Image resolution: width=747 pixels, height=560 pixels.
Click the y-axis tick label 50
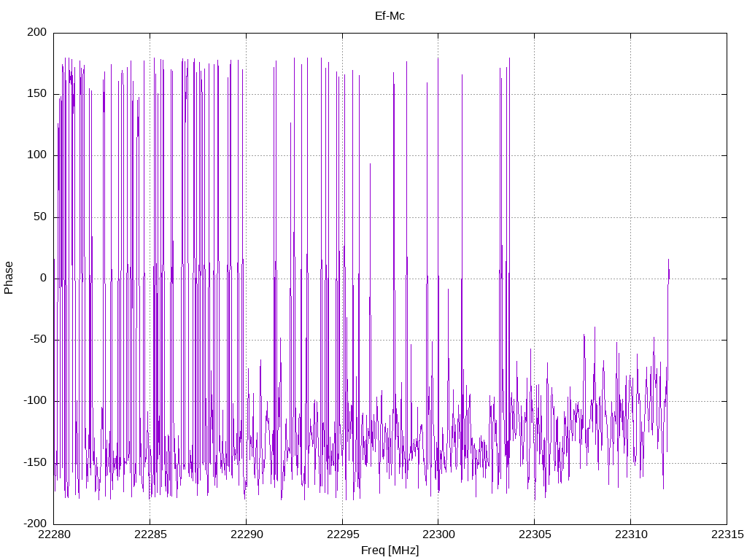coord(40,217)
